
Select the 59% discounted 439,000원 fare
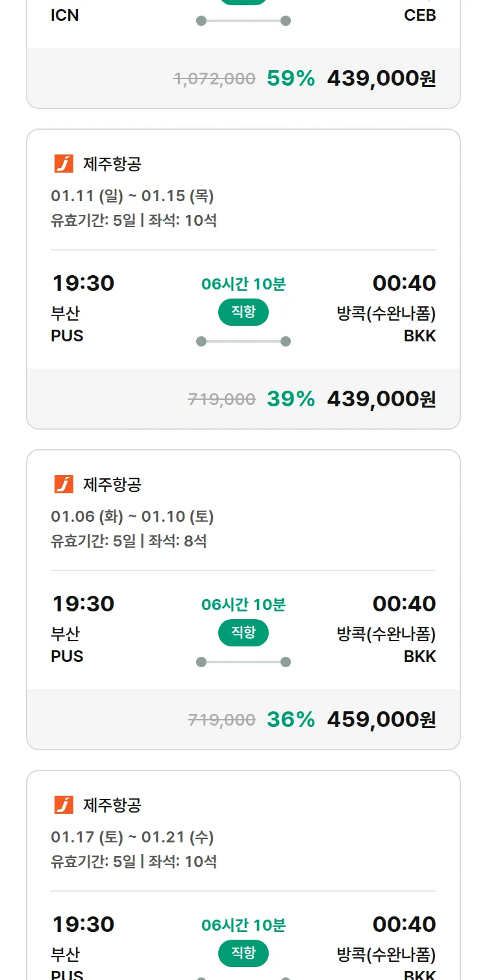381,79
